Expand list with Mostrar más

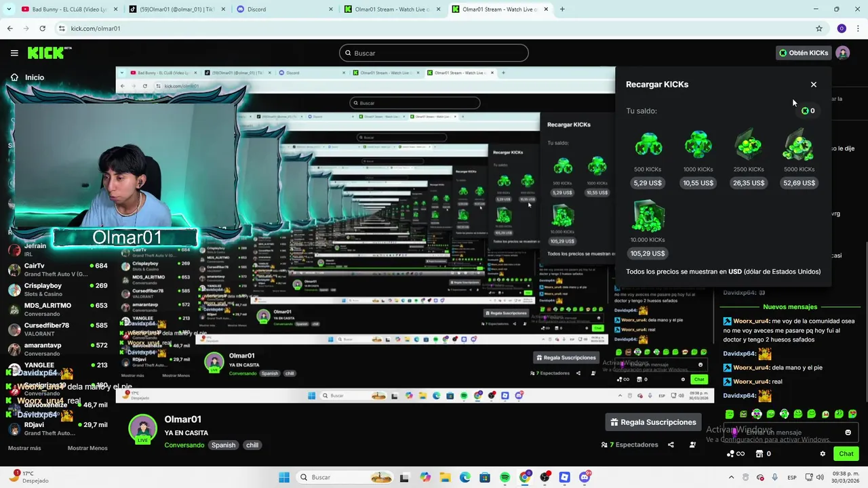point(24,448)
